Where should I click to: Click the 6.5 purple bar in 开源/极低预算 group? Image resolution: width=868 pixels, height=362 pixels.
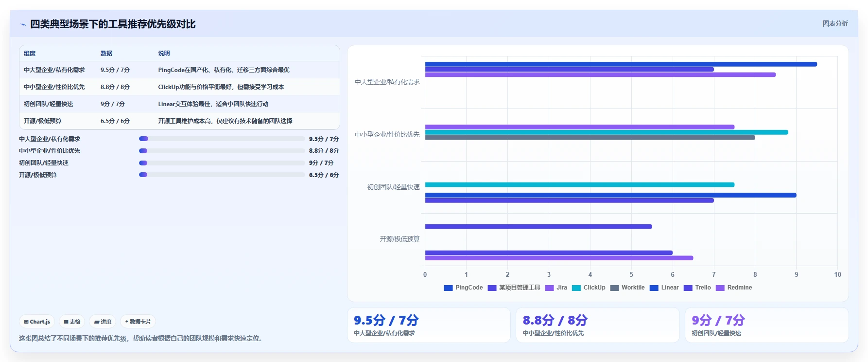click(x=559, y=258)
